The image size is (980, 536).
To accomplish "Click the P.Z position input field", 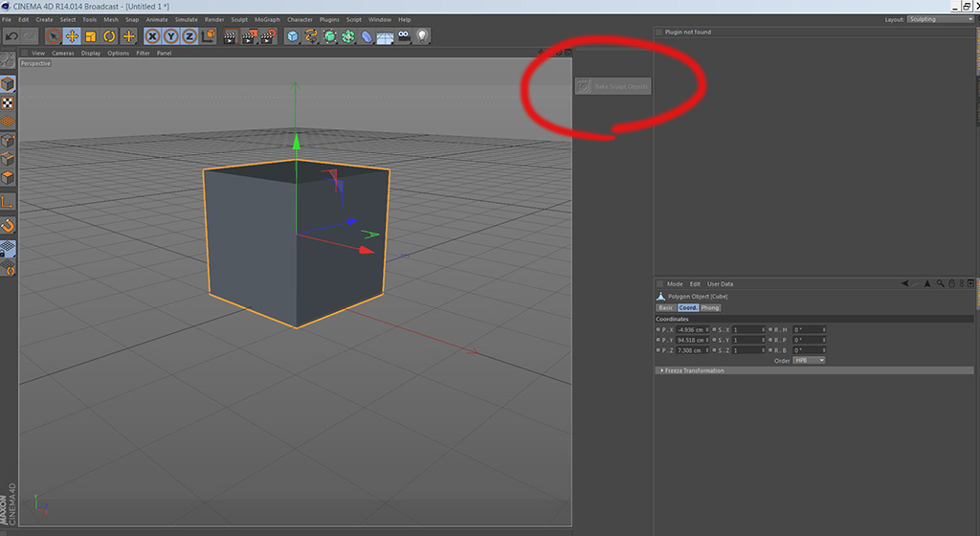I will pos(693,350).
